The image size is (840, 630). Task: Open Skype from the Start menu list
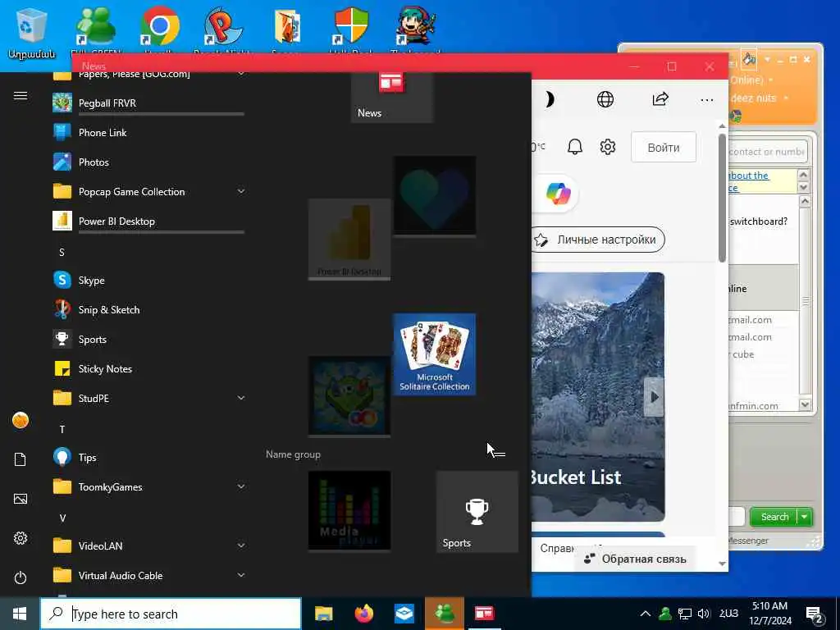coord(148,280)
